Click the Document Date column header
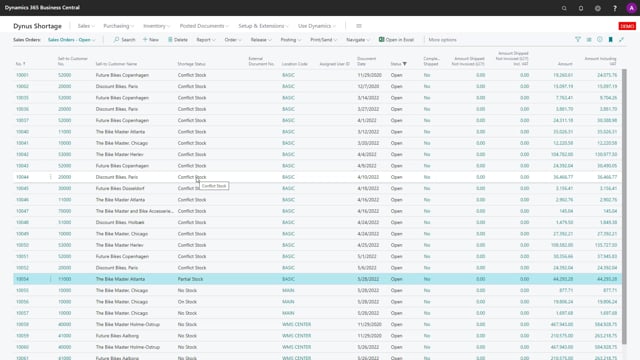The height and width of the screenshot is (360, 640). tap(367, 61)
